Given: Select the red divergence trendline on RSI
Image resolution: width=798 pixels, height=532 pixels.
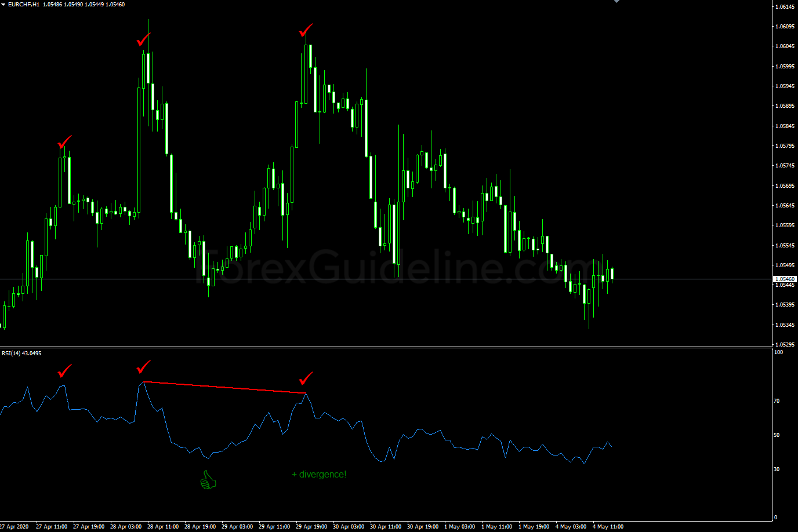Looking at the screenshot, I should [x=225, y=387].
